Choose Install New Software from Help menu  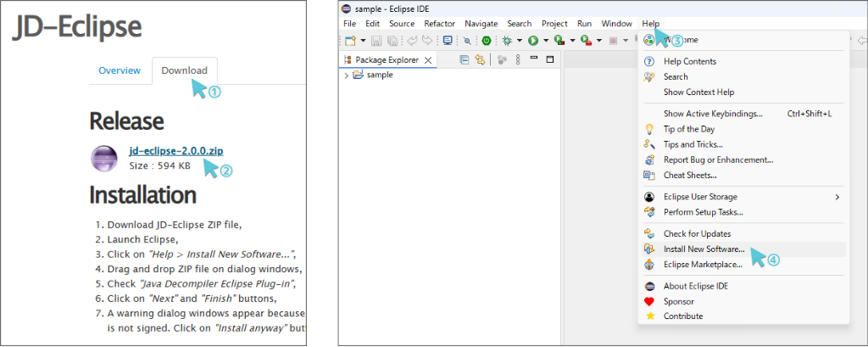(x=704, y=249)
